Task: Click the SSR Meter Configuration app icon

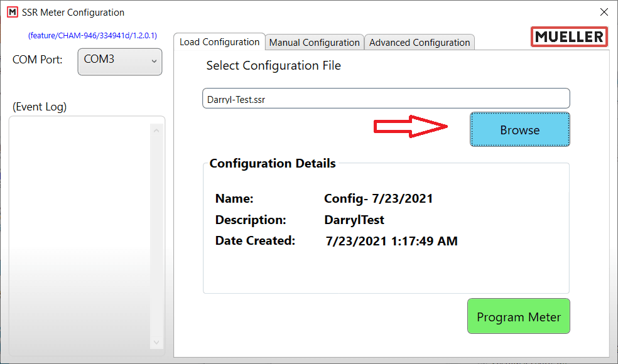Action: click(12, 12)
